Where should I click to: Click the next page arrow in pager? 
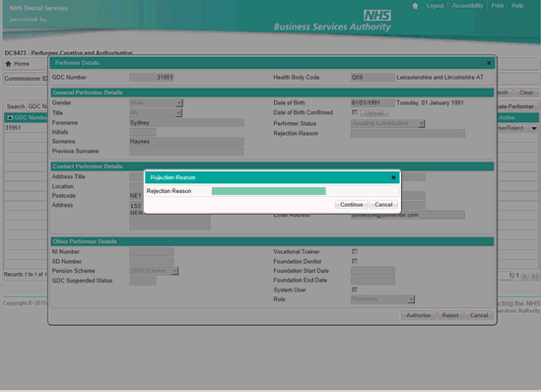pos(525,276)
